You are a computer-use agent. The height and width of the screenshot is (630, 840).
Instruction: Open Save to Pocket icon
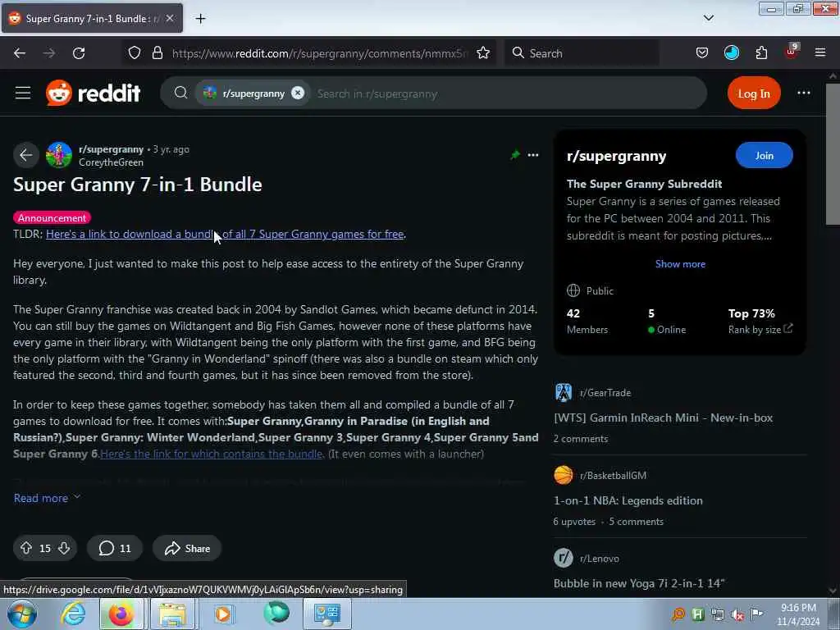coord(702,52)
